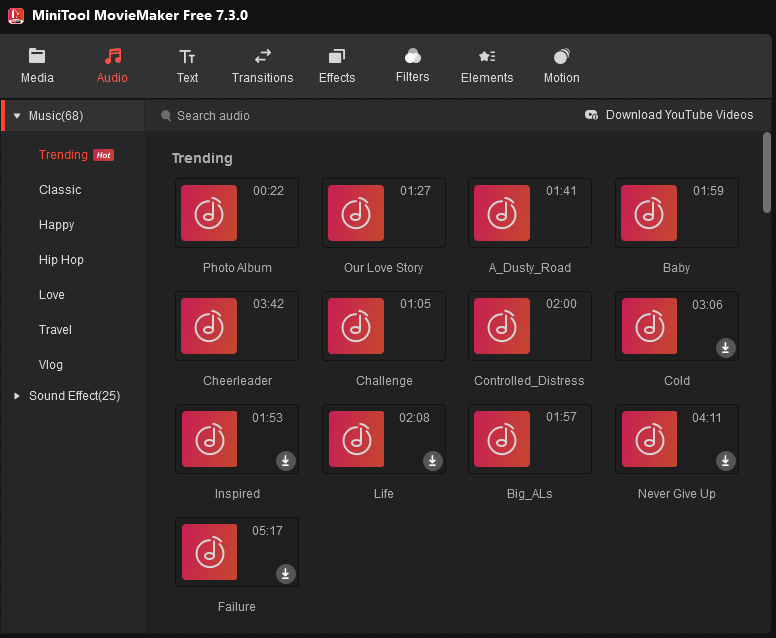Open the Media tab

(37, 66)
